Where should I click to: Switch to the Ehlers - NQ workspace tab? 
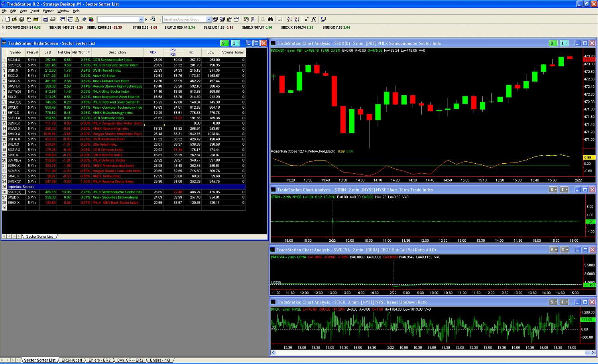(x=160, y=360)
